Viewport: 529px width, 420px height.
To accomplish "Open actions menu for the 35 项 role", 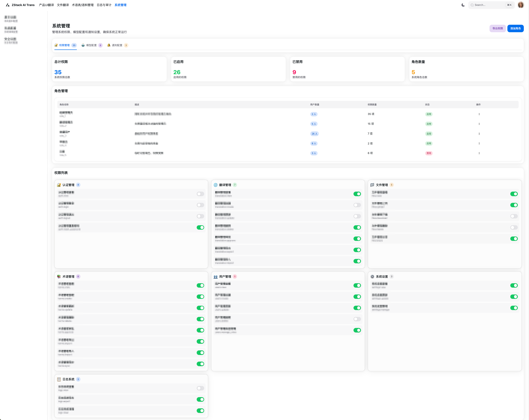I will click(479, 114).
